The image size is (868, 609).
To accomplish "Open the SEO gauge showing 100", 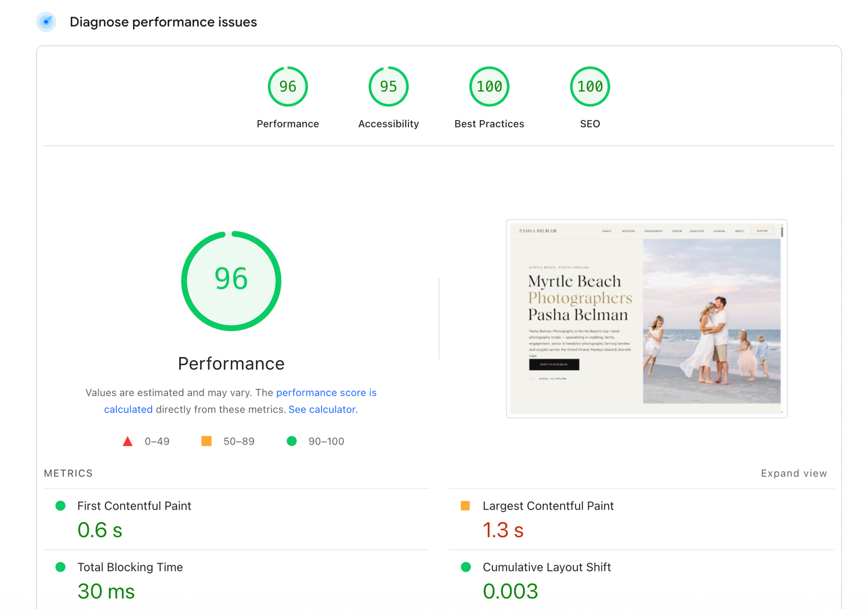I will point(589,86).
